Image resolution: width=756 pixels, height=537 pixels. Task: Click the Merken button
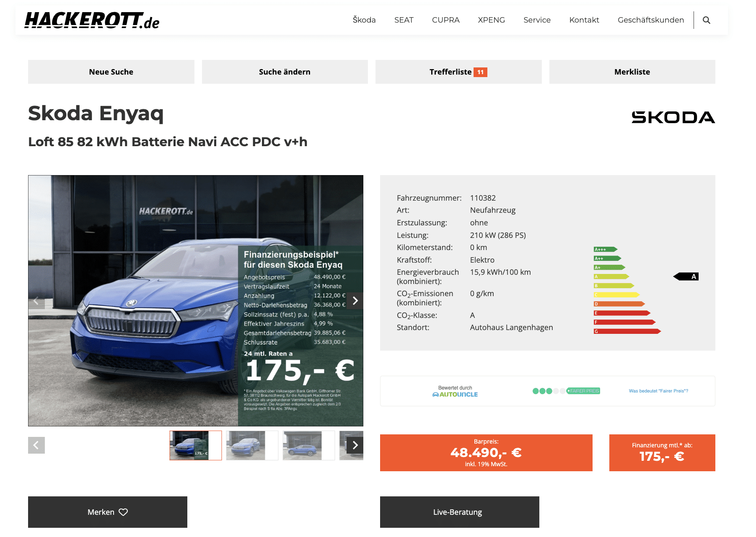pos(108,512)
